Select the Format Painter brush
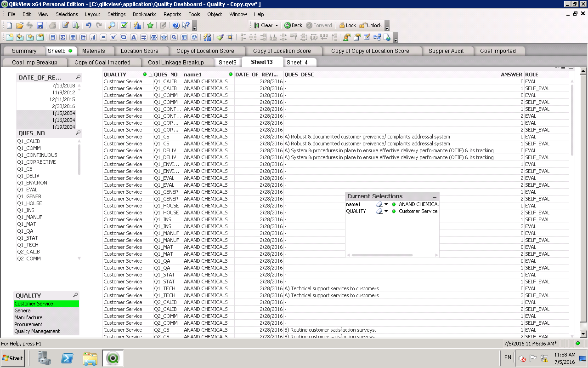 click(x=220, y=37)
